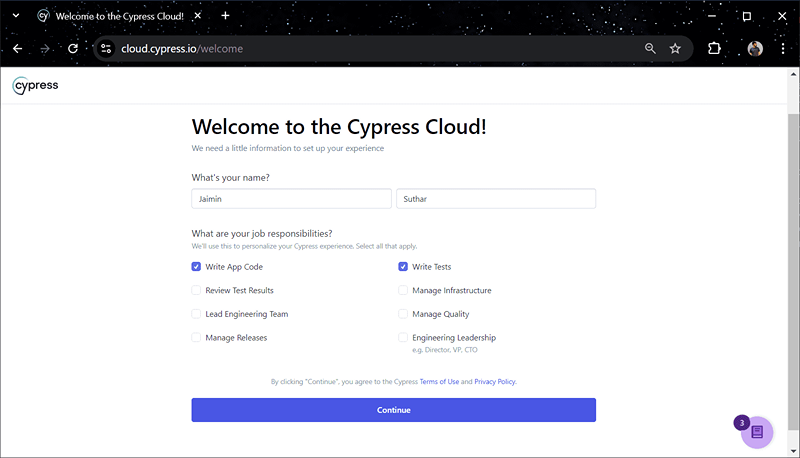Viewport: 800px width, 458px height.
Task: Check the Manage Infrastructure checkbox
Action: click(x=403, y=290)
